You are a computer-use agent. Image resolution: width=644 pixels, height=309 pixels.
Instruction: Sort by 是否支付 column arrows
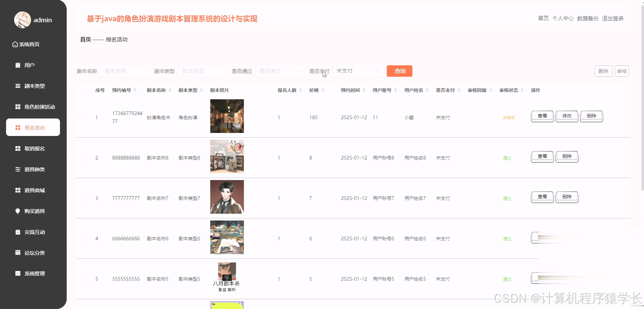[459, 90]
